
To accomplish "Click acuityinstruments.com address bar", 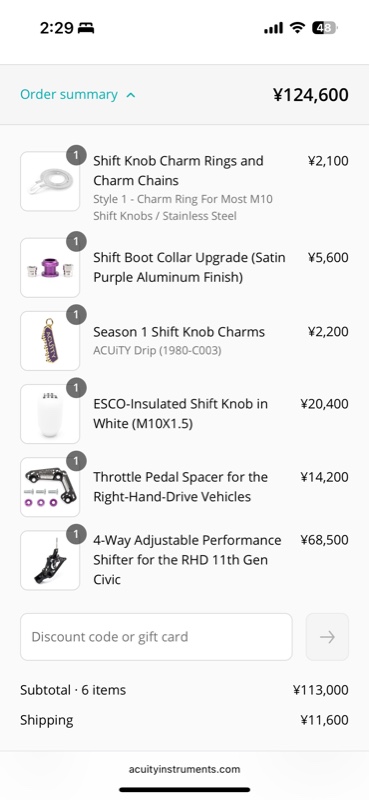I will coord(185,769).
